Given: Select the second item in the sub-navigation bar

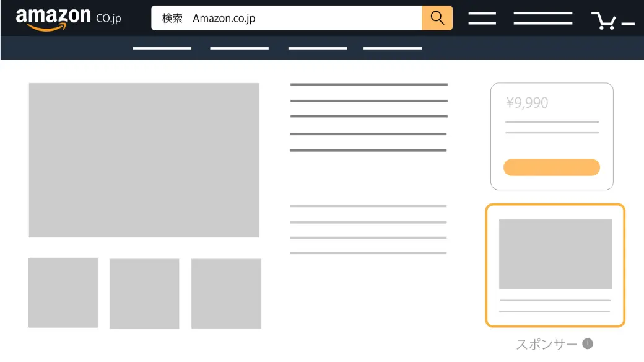Looking at the screenshot, I should (239, 48).
